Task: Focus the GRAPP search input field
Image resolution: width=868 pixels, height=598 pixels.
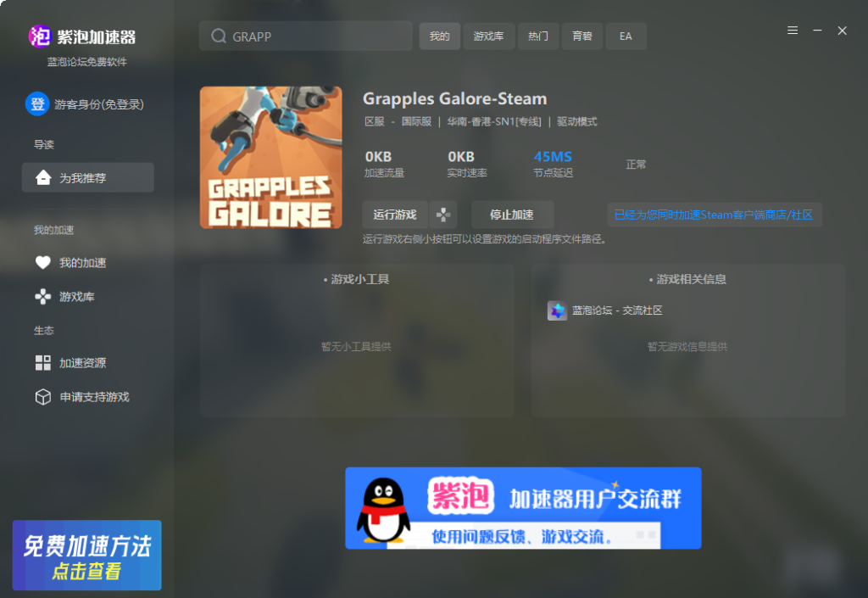Action: click(305, 36)
